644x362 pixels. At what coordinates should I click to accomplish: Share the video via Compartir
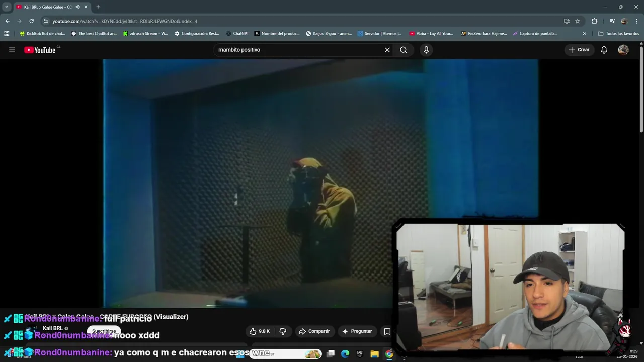(314, 331)
